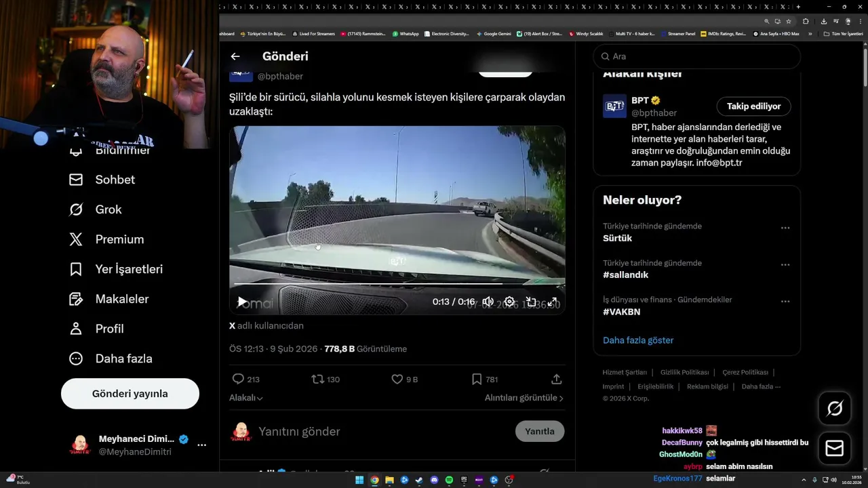
Task: Open Steam from taskbar
Action: coord(419,480)
